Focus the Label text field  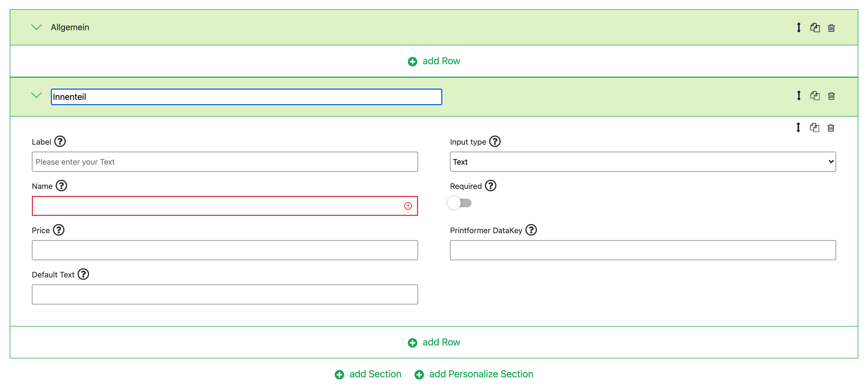pyautogui.click(x=225, y=162)
